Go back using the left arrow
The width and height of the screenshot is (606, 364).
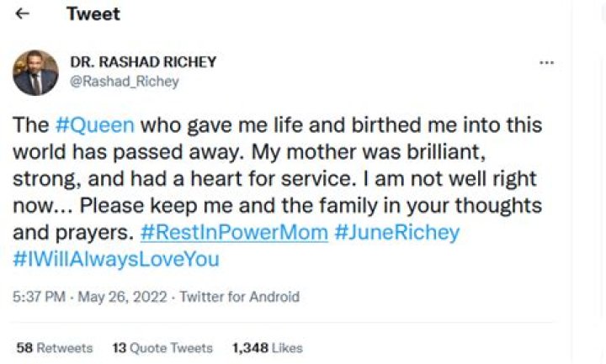pyautogui.click(x=23, y=14)
